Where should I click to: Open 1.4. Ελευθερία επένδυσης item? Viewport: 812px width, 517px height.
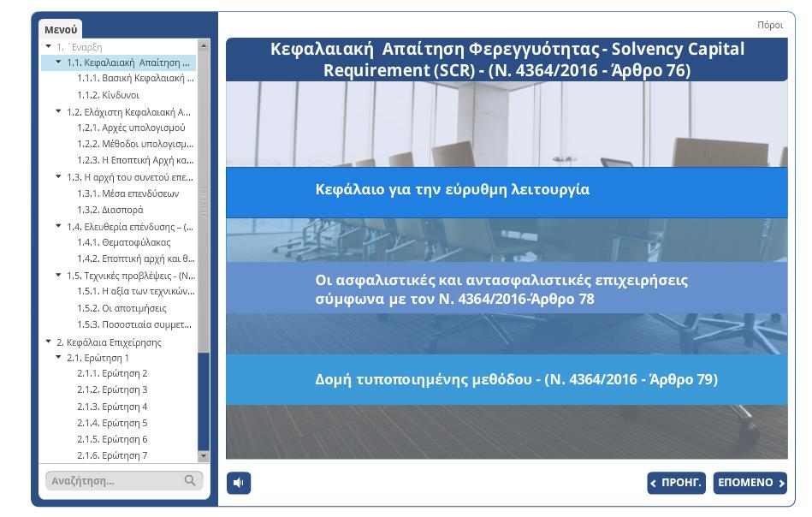point(130,226)
